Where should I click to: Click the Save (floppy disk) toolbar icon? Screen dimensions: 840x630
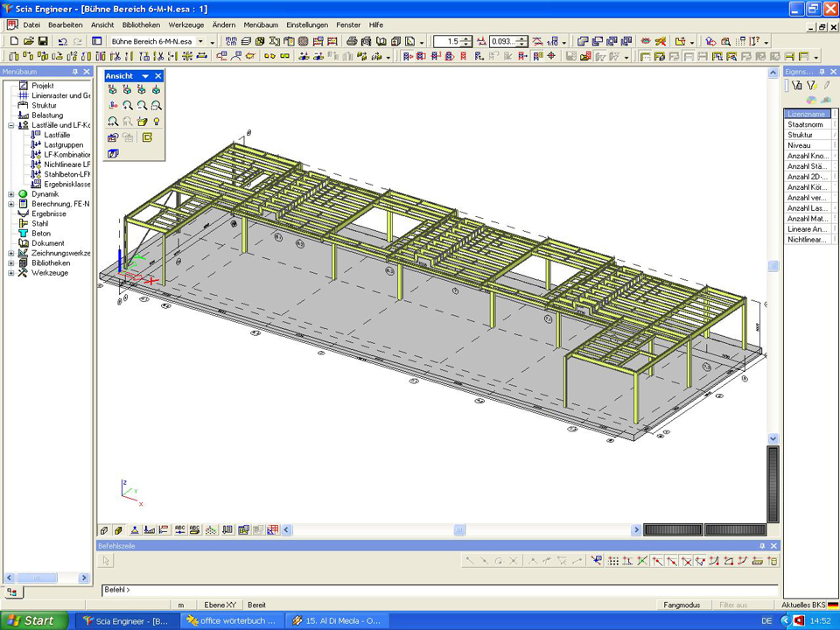[x=43, y=41]
